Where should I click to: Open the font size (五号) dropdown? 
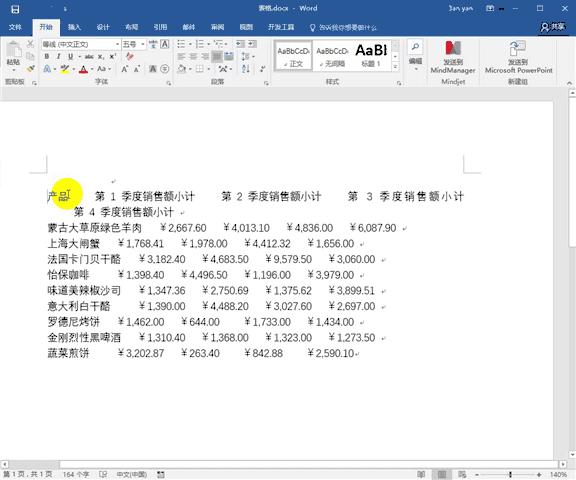pos(143,44)
